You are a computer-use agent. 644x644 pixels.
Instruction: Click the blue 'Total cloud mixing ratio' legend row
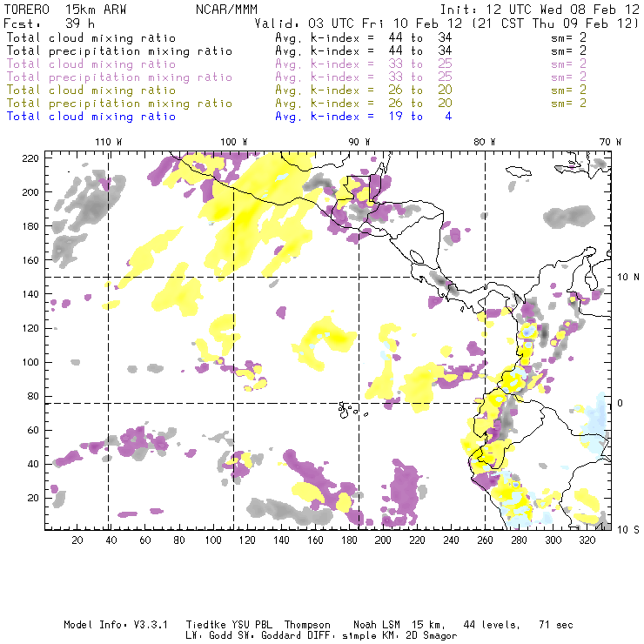[x=229, y=117]
